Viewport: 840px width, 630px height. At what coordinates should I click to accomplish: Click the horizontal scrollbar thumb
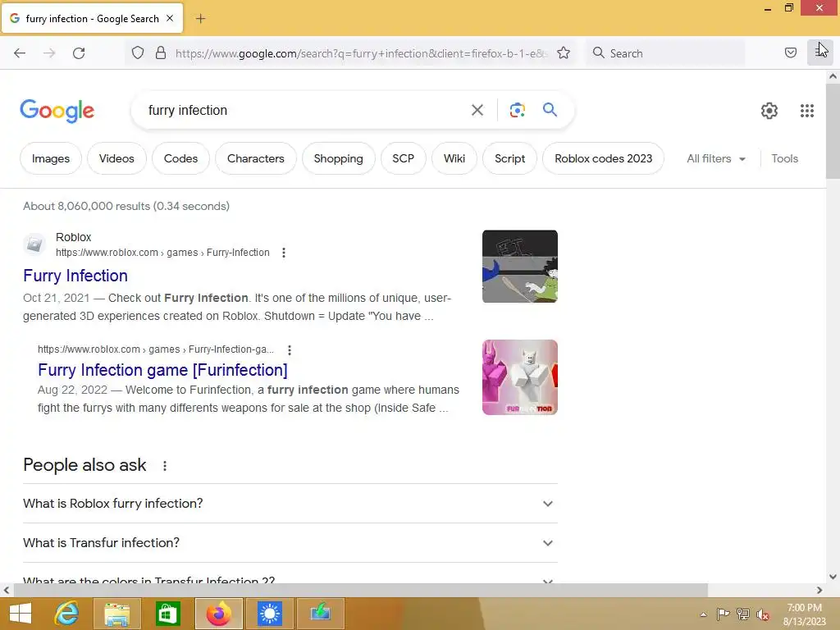coord(361,590)
